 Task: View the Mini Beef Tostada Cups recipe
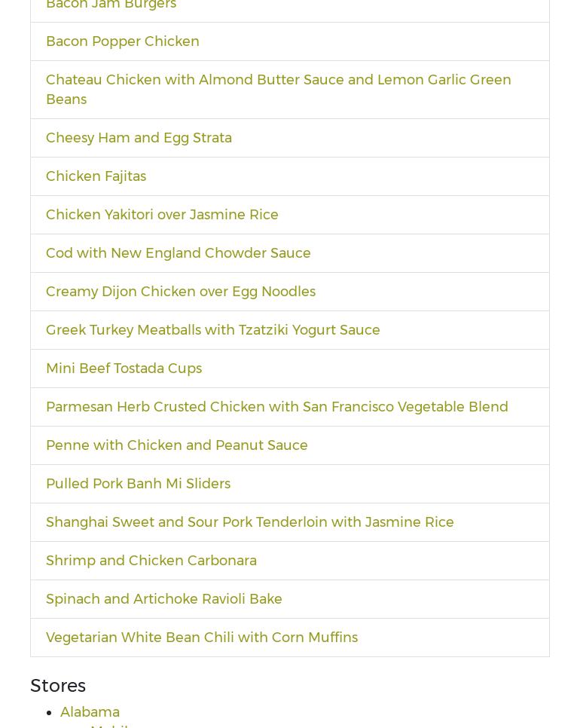124,368
